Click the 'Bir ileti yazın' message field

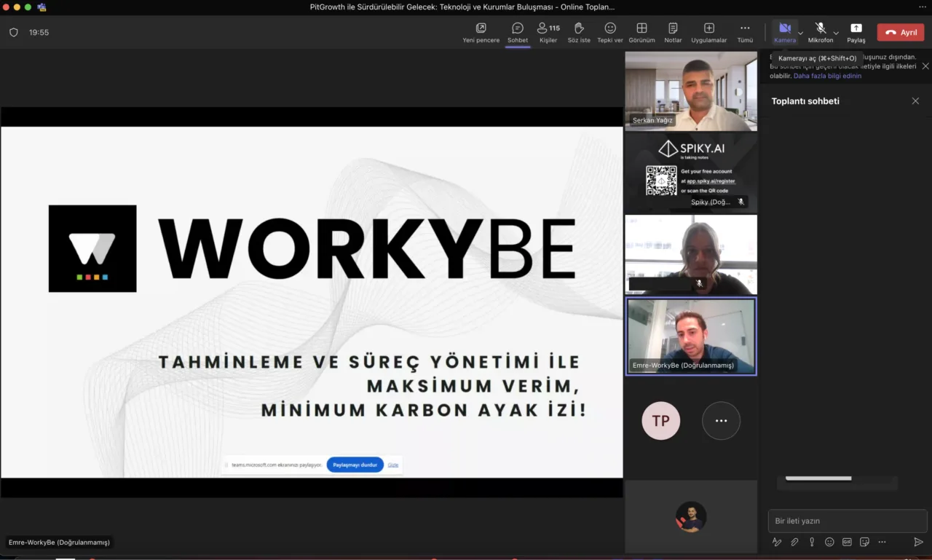point(848,521)
